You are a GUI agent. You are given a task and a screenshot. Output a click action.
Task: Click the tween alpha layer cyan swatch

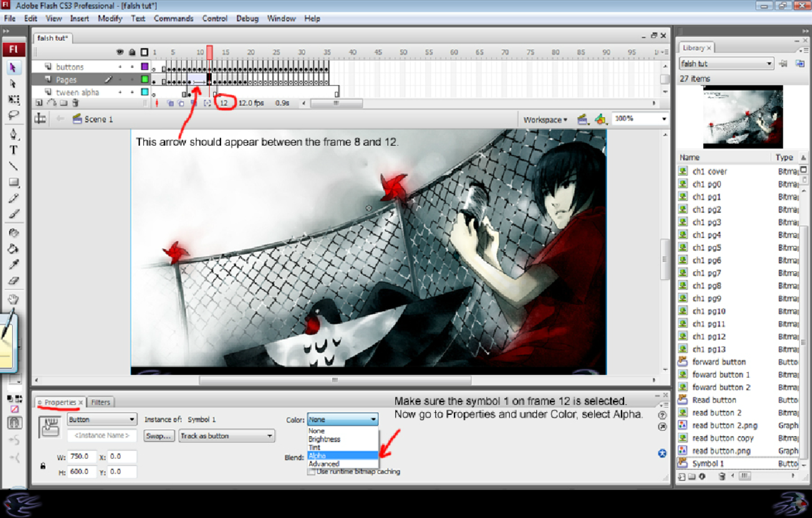click(x=144, y=92)
